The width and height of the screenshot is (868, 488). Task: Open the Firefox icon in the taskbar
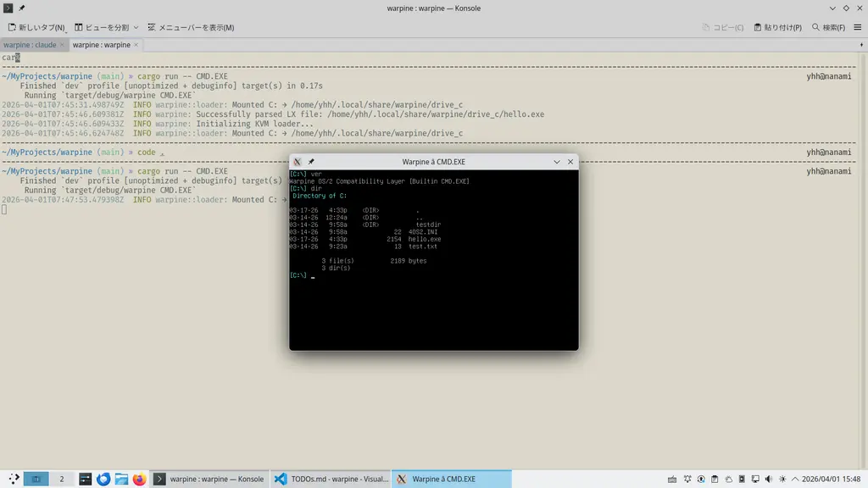(x=140, y=479)
